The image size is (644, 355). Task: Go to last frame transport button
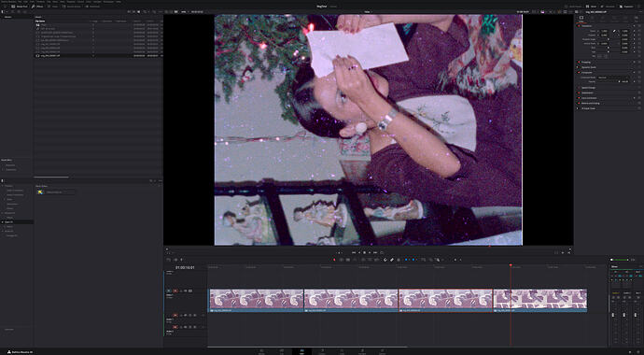point(375,252)
